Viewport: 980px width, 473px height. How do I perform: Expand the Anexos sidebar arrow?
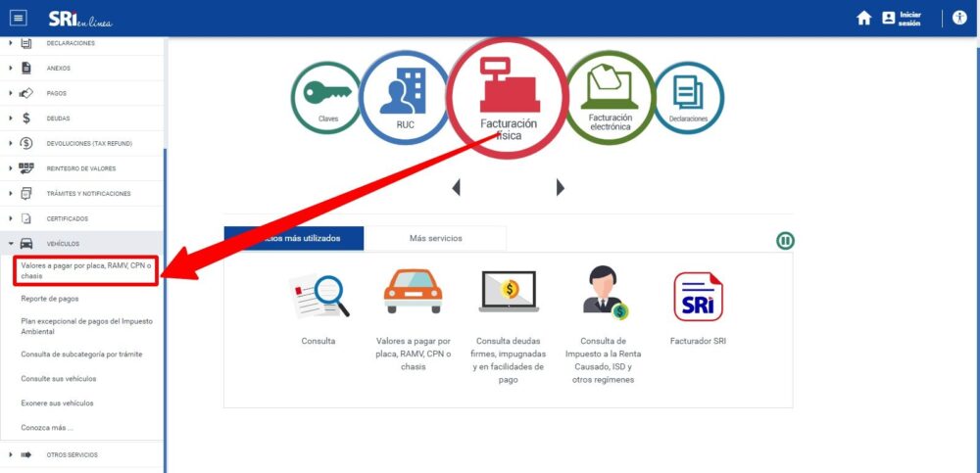tap(11, 69)
